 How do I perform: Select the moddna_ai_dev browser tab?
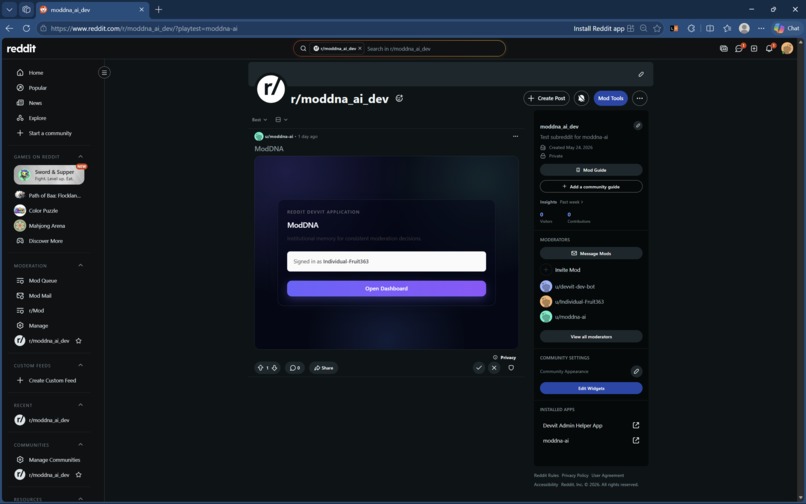tap(93, 10)
